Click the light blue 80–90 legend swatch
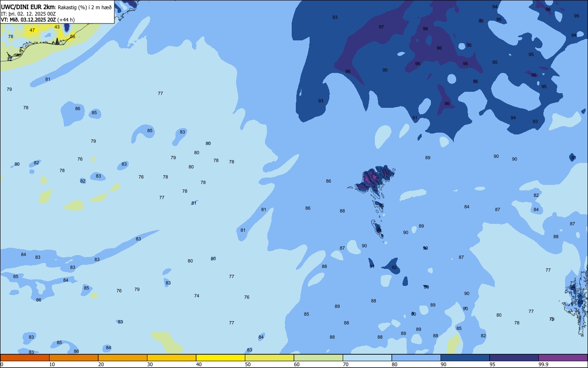Screen dimensions: 588x368 pos(416,357)
